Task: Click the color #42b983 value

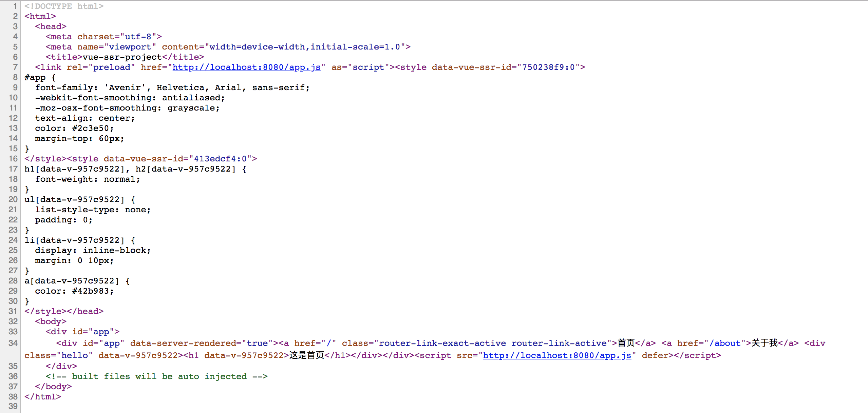Action: (x=90, y=291)
